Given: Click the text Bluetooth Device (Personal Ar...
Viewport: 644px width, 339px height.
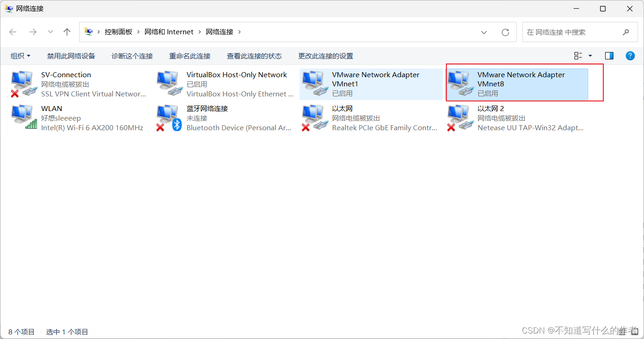Looking at the screenshot, I should tap(239, 128).
